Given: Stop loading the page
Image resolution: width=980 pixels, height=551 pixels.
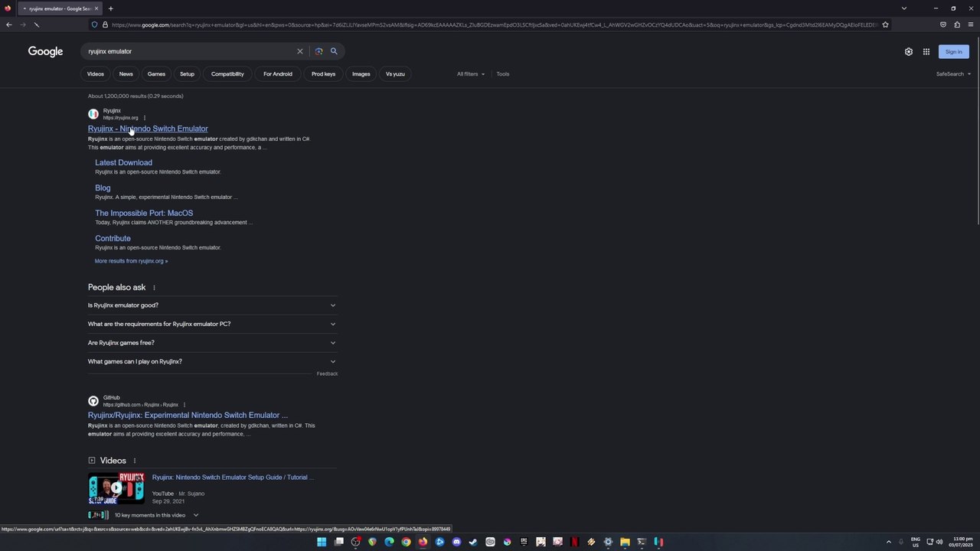Looking at the screenshot, I should pyautogui.click(x=36, y=24).
